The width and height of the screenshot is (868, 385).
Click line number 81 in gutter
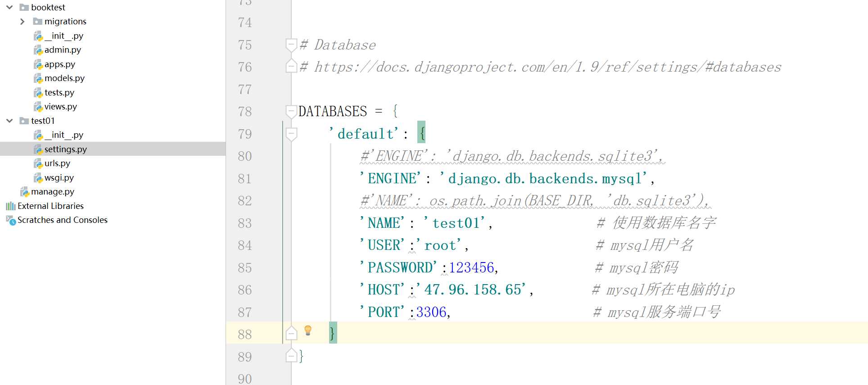(x=245, y=178)
